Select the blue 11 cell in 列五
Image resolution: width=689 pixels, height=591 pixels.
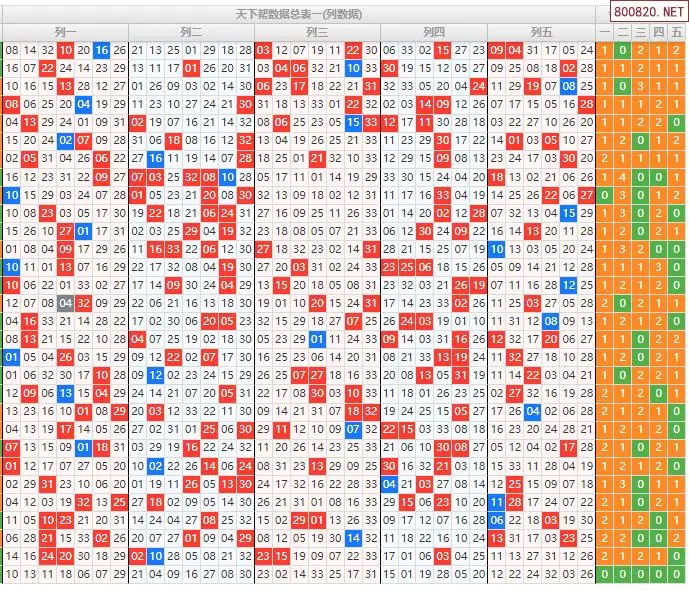click(x=497, y=502)
